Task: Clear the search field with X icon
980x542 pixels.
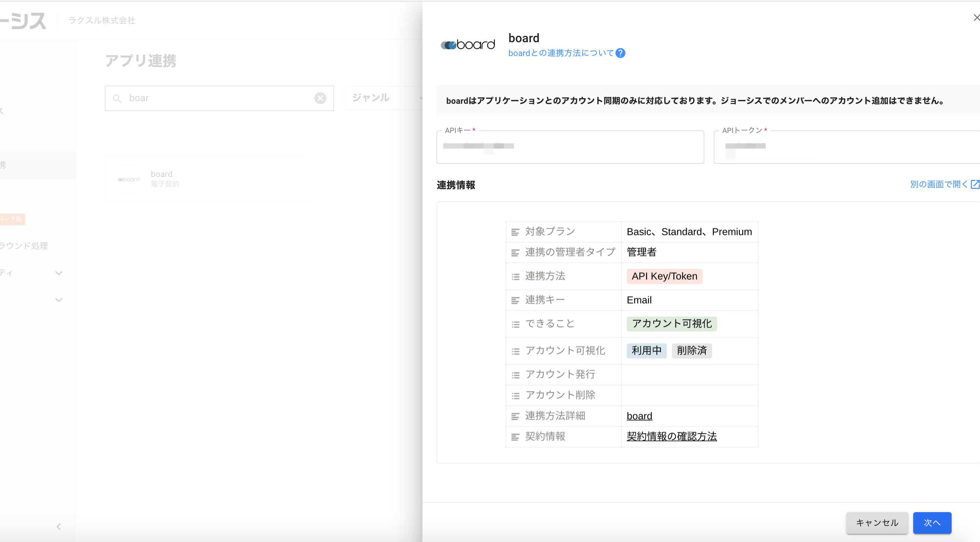Action: click(320, 98)
